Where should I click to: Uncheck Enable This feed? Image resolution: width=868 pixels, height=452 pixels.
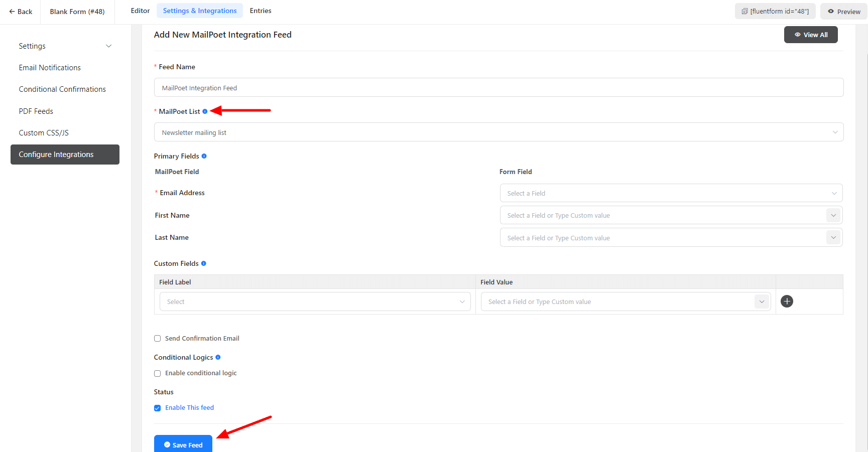point(158,408)
